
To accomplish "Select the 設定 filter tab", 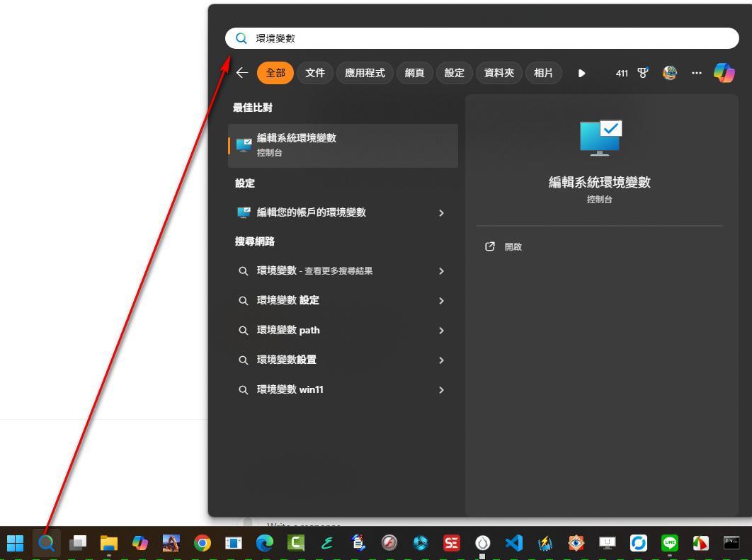I will pos(455,73).
